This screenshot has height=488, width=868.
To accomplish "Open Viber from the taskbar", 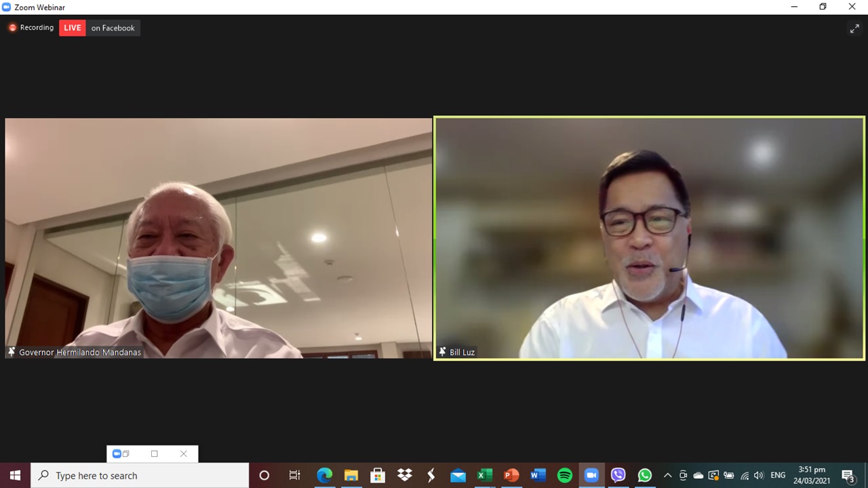I will coord(618,475).
